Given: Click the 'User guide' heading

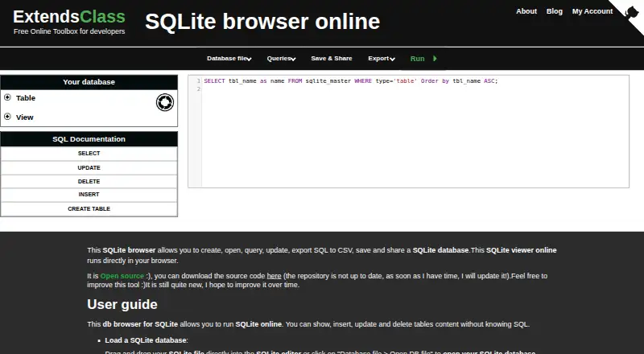Looking at the screenshot, I should [122, 304].
